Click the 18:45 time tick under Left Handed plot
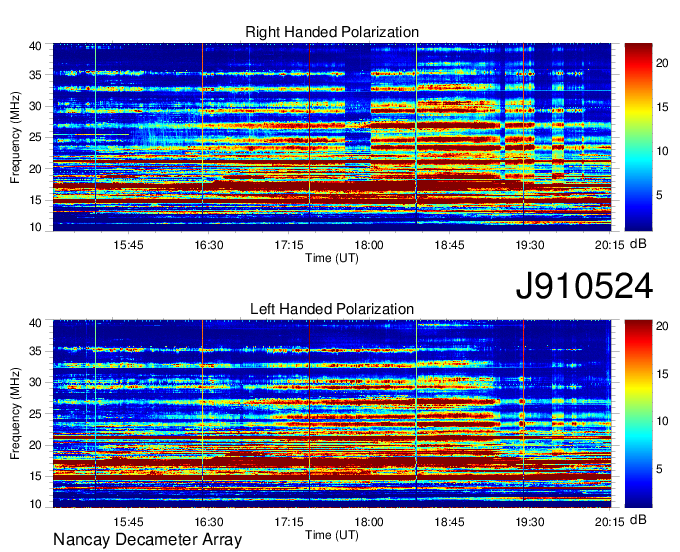The height and width of the screenshot is (552, 680). point(449,522)
